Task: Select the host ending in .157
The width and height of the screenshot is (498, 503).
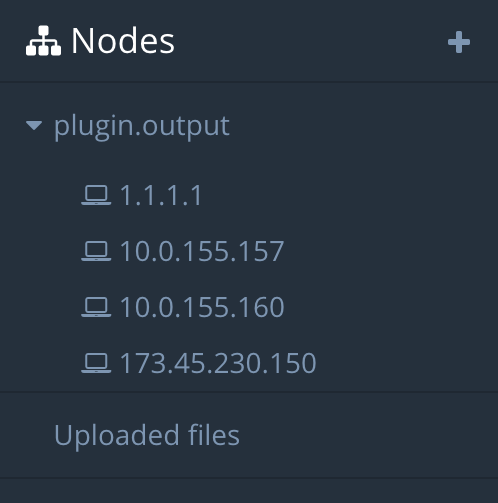Action: coord(202,251)
